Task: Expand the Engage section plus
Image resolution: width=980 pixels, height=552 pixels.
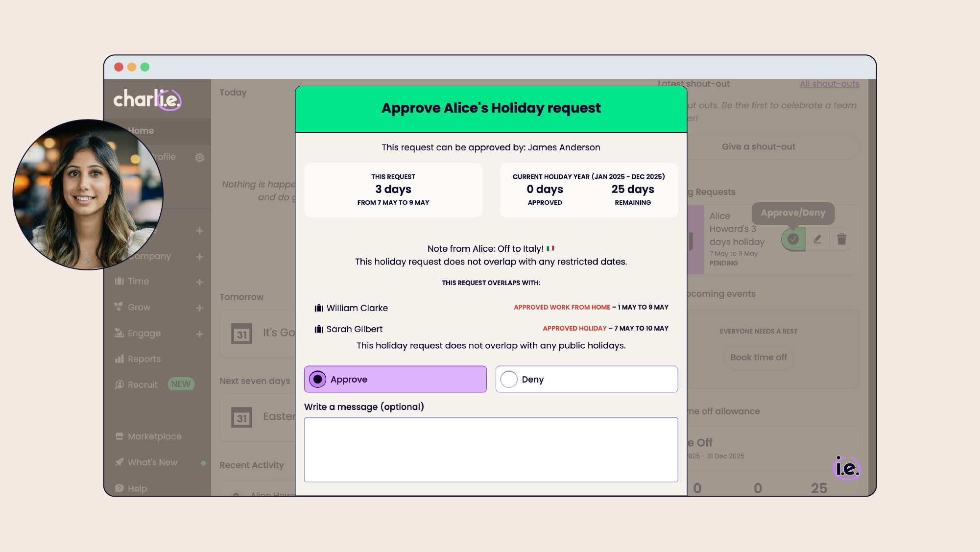Action: 199,334
